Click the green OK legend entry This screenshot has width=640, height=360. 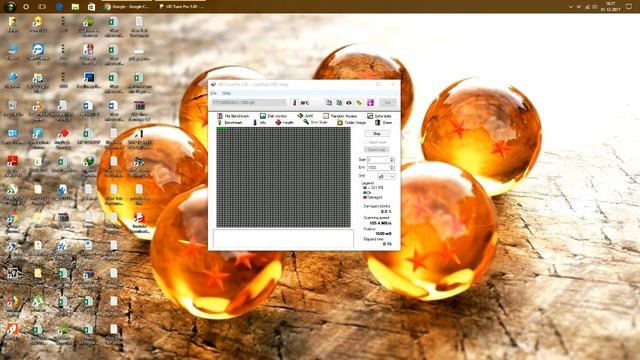(x=367, y=193)
